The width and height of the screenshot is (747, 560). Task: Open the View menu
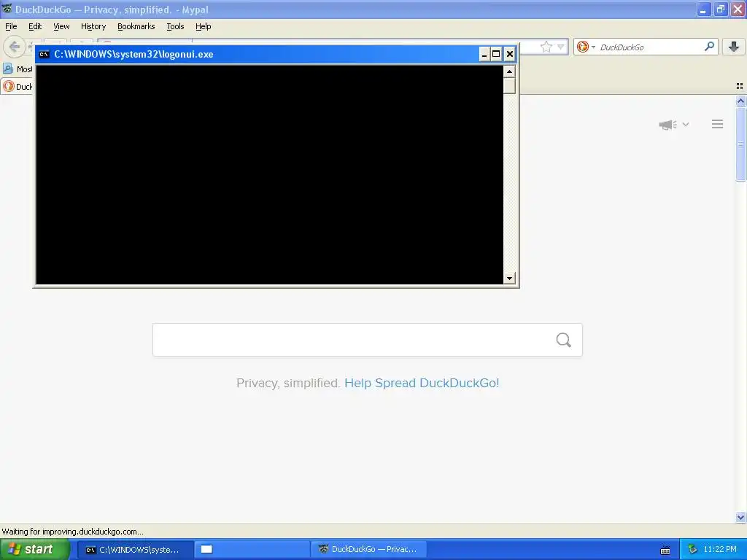(61, 26)
